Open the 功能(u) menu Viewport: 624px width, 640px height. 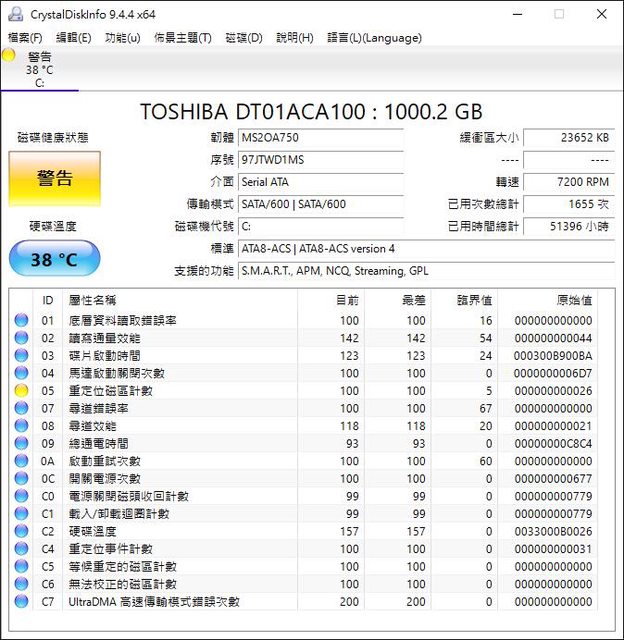tap(122, 38)
